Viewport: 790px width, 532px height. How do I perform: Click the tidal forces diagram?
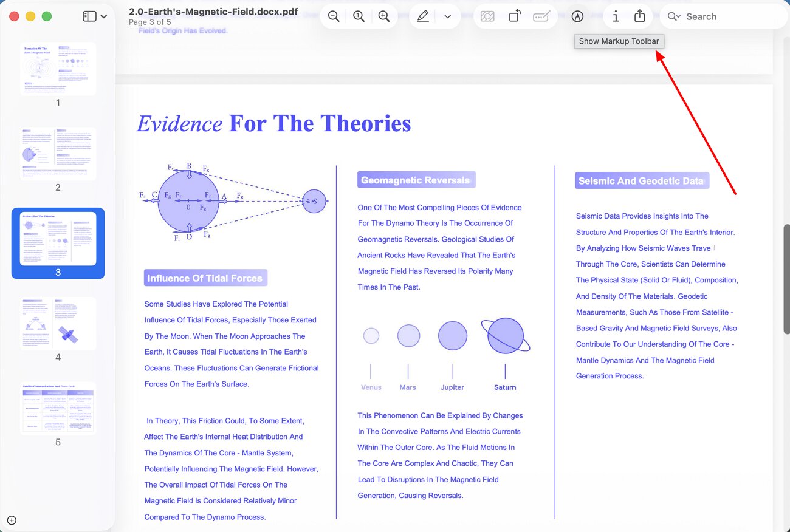point(235,202)
